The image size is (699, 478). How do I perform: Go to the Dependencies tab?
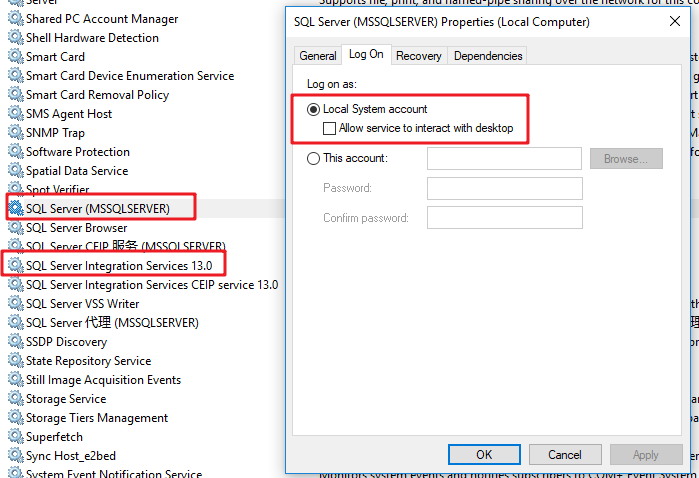point(488,56)
